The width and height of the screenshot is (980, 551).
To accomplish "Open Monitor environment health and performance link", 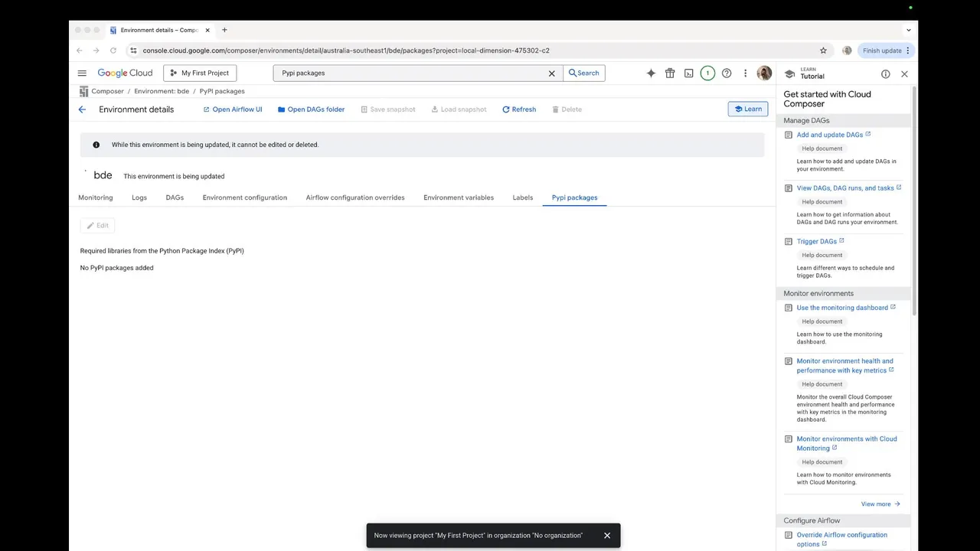I will tap(844, 366).
